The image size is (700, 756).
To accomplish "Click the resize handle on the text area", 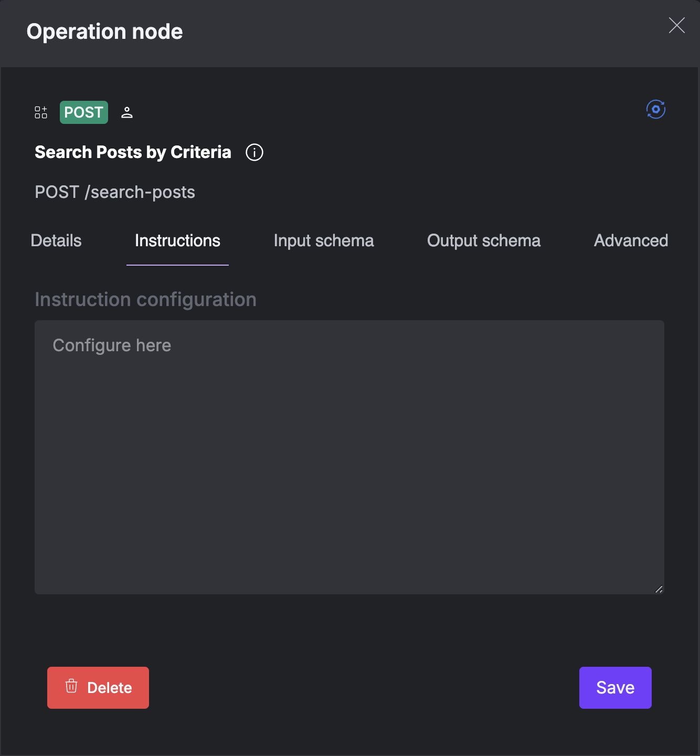I will click(x=659, y=589).
